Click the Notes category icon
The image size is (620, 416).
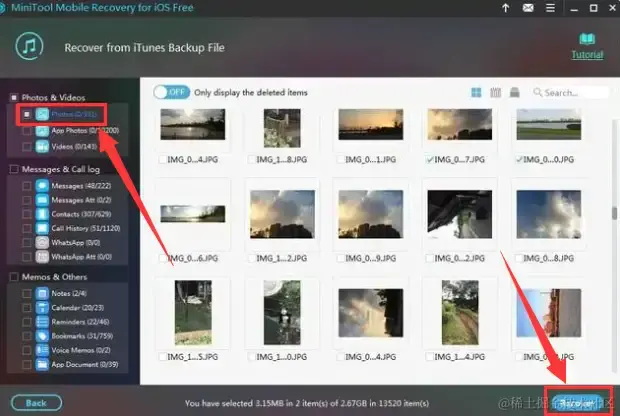tap(42, 293)
